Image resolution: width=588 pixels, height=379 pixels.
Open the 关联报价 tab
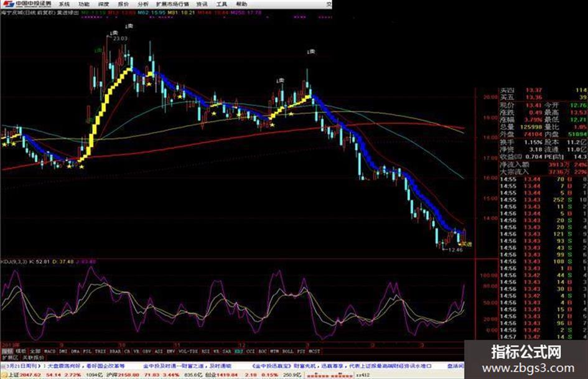click(33, 358)
